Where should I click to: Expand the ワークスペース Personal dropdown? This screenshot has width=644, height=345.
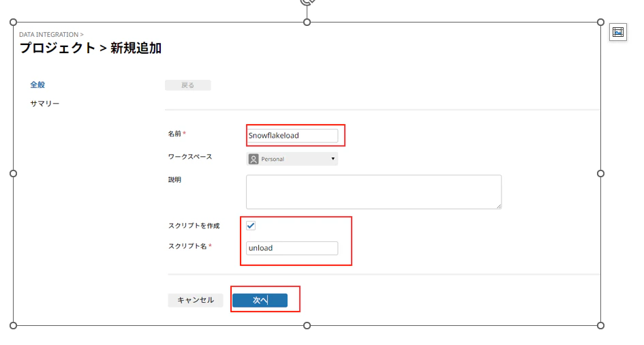292,159
